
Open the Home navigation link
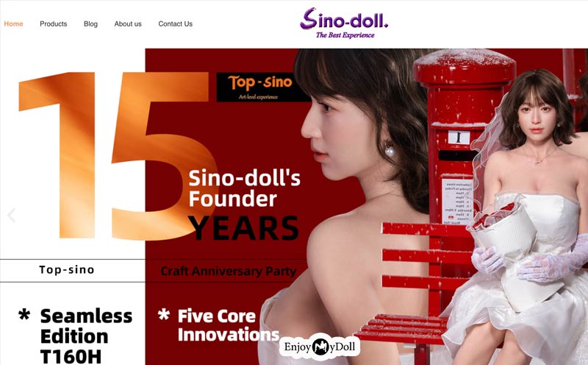click(x=13, y=24)
